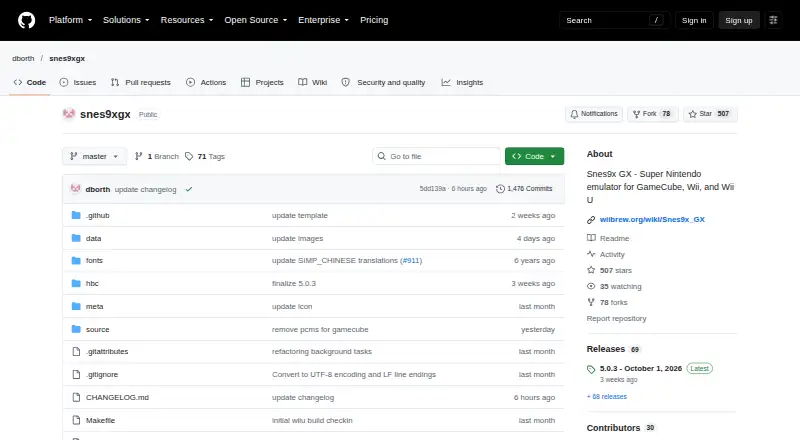Open the Open Source menu
This screenshot has height=440, width=800.
click(256, 20)
